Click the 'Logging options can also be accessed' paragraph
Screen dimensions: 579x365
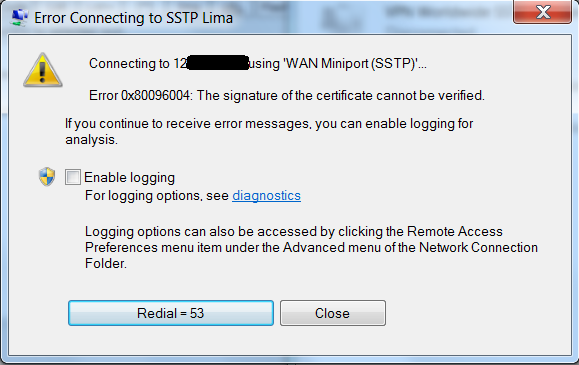click(311, 247)
